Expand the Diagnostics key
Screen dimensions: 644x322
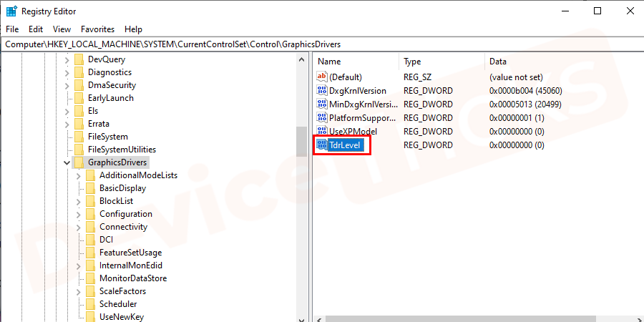click(x=67, y=72)
